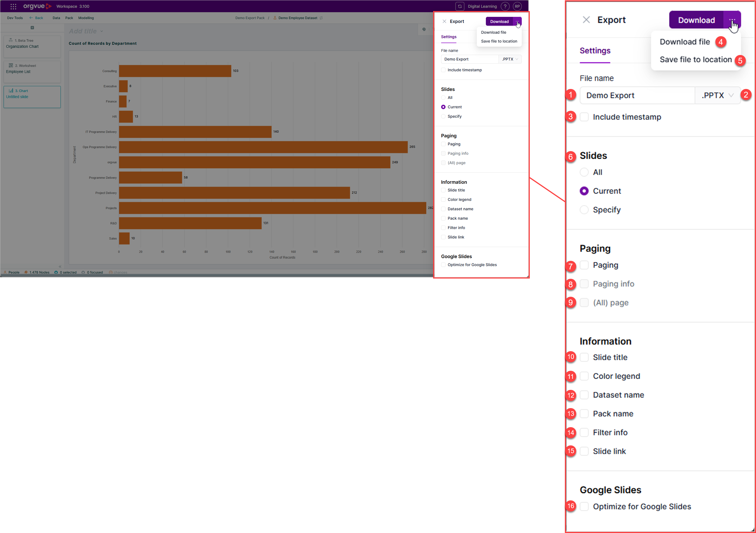Viewport: 756px width, 533px height.
Task: Go Back using the Back link
Action: [x=36, y=18]
